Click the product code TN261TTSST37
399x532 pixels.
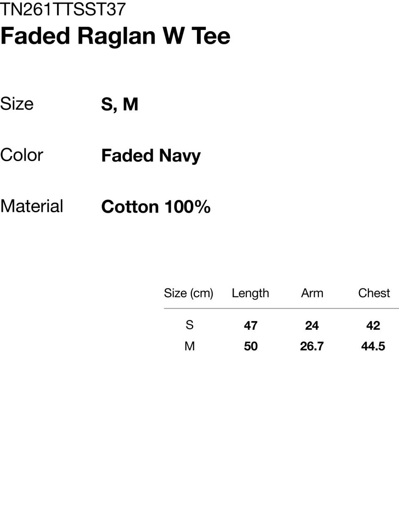63,9
